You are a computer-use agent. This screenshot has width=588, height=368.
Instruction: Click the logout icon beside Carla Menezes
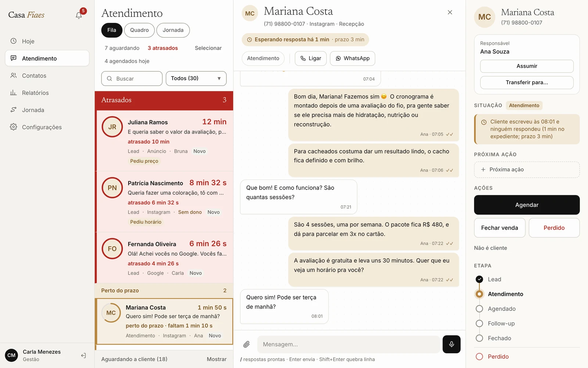click(x=83, y=355)
